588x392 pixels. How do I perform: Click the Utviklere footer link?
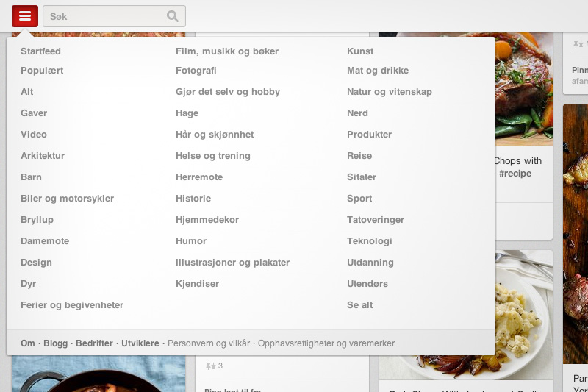pos(140,343)
